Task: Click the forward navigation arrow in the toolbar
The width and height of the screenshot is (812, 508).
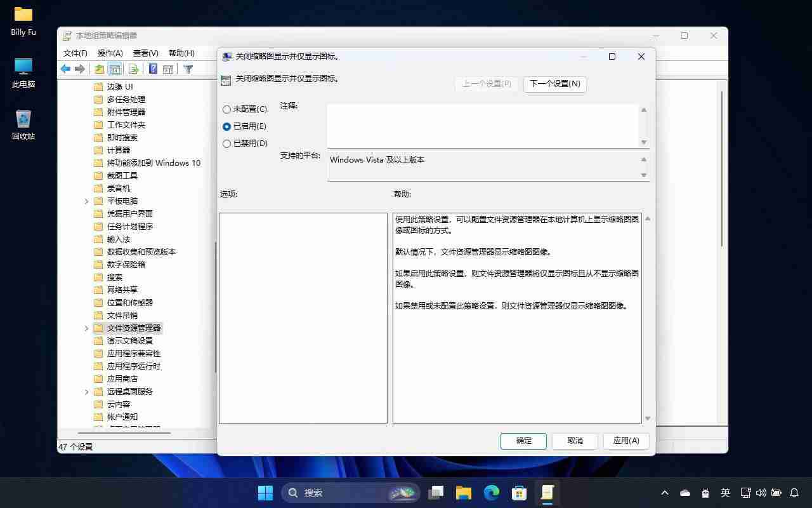Action: tap(80, 69)
